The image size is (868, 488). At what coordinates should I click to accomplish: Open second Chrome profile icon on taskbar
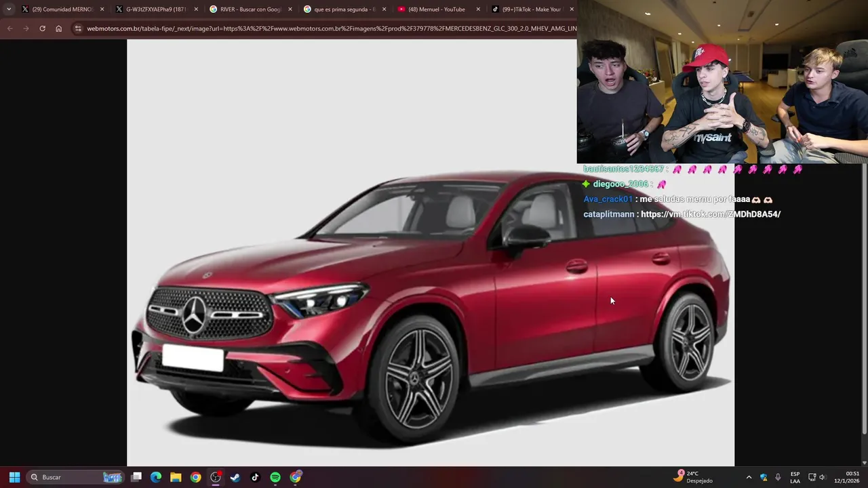pyautogui.click(x=296, y=477)
